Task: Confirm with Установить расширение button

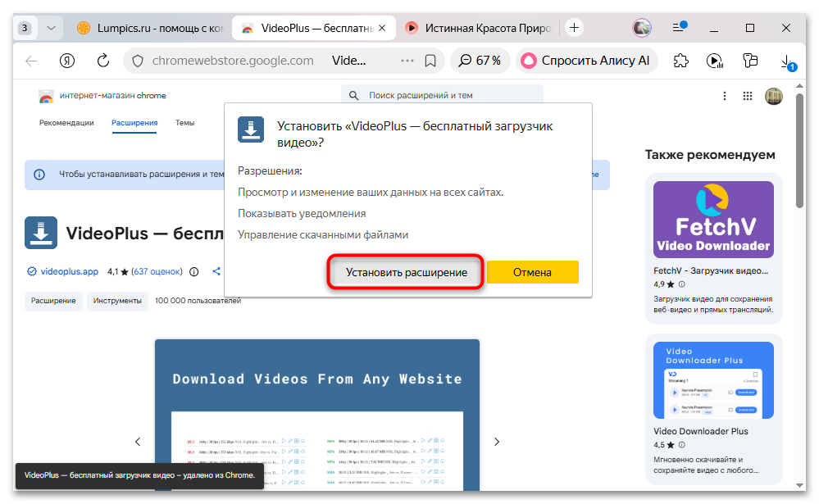Action: (406, 272)
